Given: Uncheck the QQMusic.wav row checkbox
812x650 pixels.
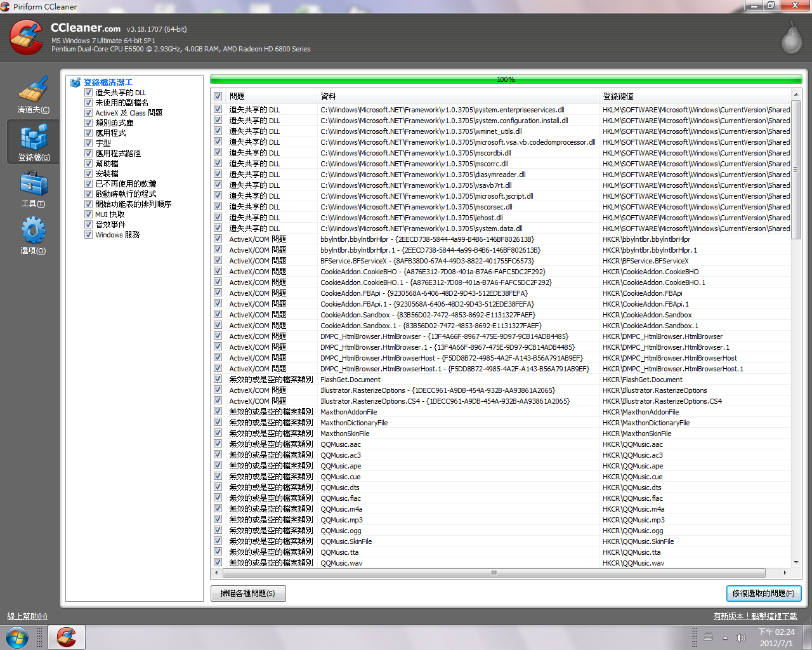Looking at the screenshot, I should point(218,563).
